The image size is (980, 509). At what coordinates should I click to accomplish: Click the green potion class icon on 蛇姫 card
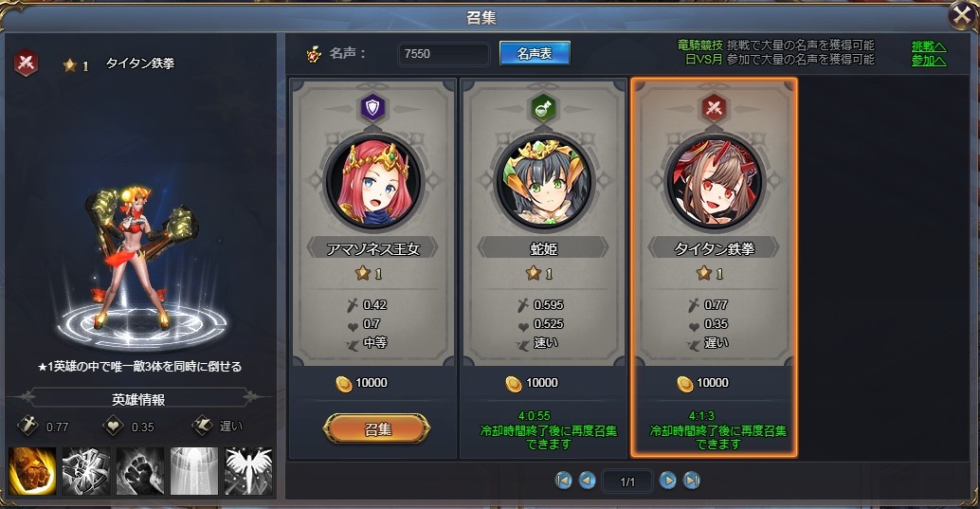point(543,108)
